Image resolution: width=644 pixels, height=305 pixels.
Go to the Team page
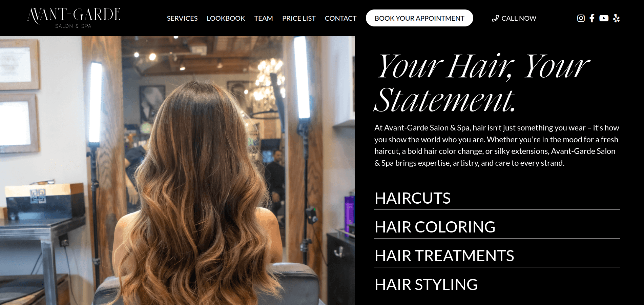[x=264, y=18]
